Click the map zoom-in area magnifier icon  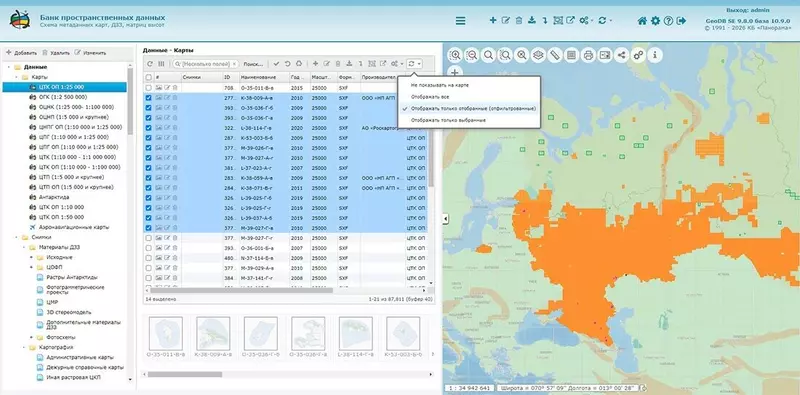click(455, 55)
